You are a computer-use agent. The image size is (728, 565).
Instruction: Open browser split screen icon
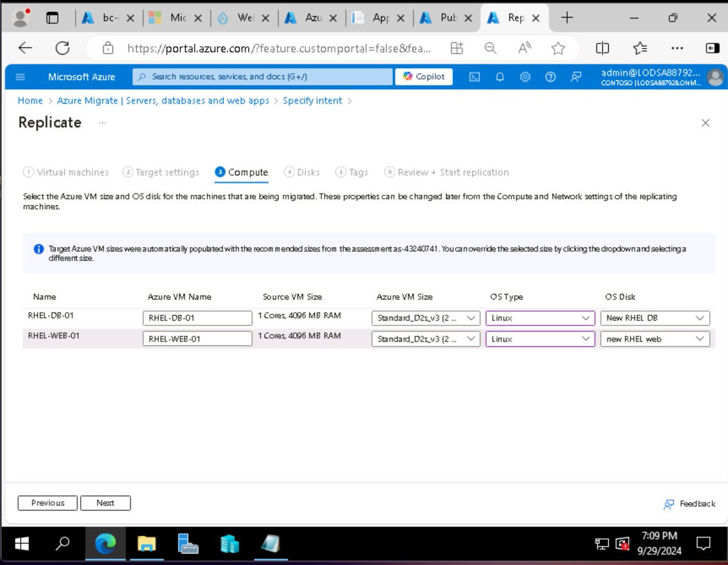(602, 48)
